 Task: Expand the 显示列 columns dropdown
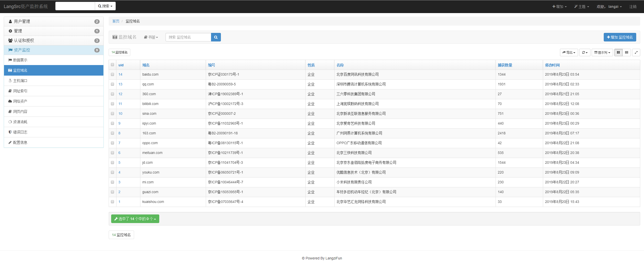pos(602,52)
